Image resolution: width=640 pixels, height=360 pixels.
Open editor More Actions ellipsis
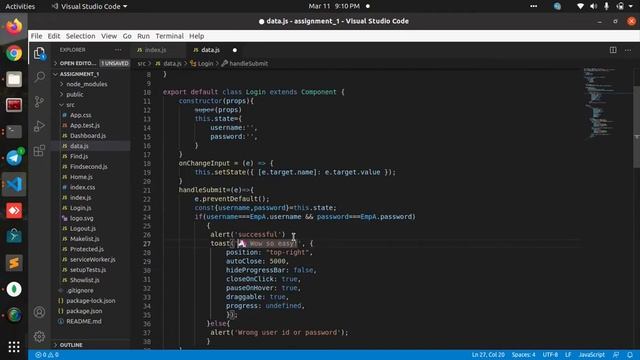coord(628,50)
